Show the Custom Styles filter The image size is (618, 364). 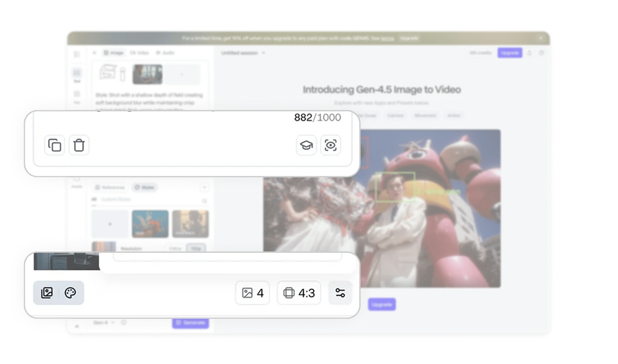point(116,199)
